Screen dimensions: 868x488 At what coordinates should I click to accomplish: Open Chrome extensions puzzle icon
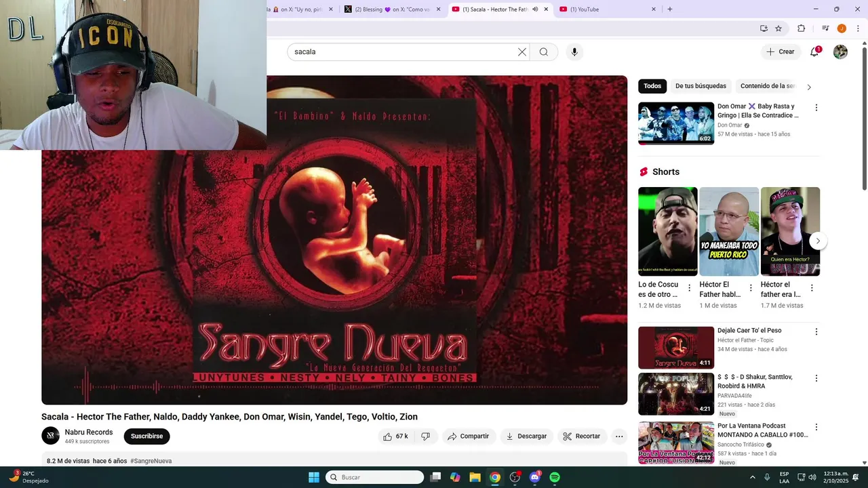click(x=801, y=28)
